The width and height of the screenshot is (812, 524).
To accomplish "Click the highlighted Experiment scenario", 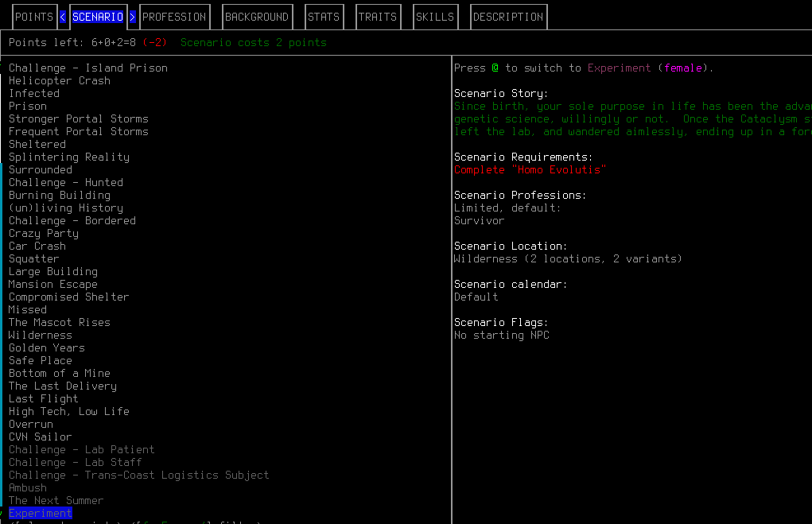I will coord(41,513).
